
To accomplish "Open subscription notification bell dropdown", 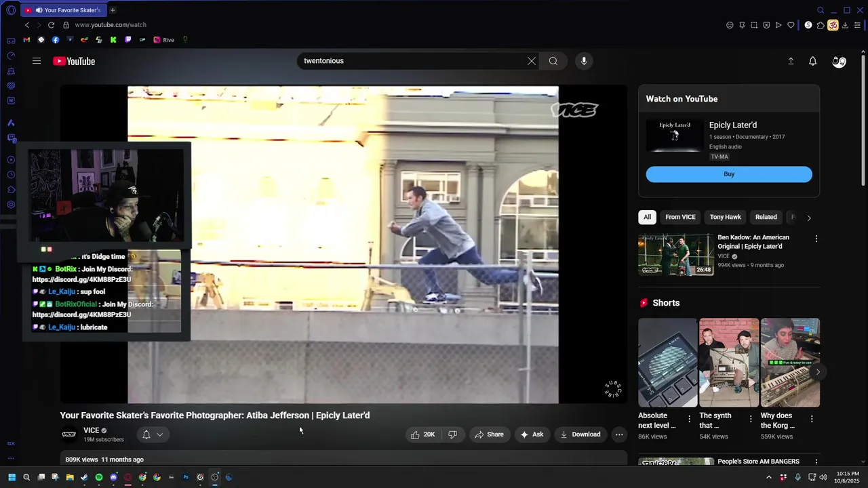I will coord(153,434).
